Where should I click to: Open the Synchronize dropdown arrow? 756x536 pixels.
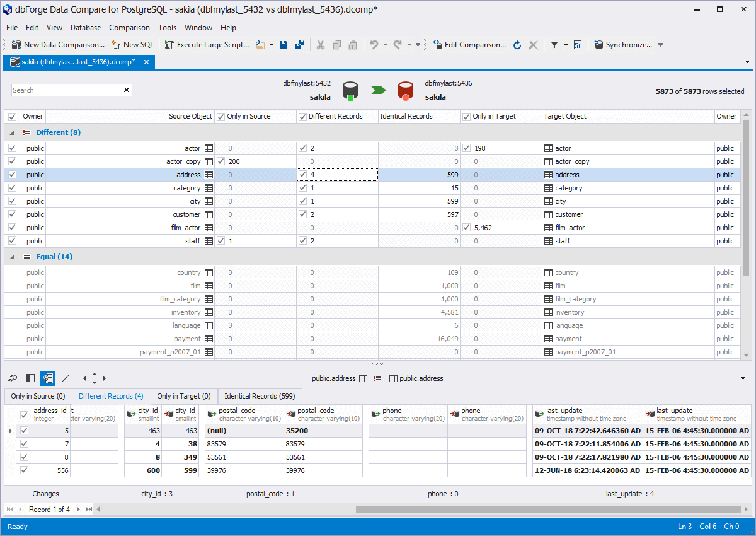660,45
